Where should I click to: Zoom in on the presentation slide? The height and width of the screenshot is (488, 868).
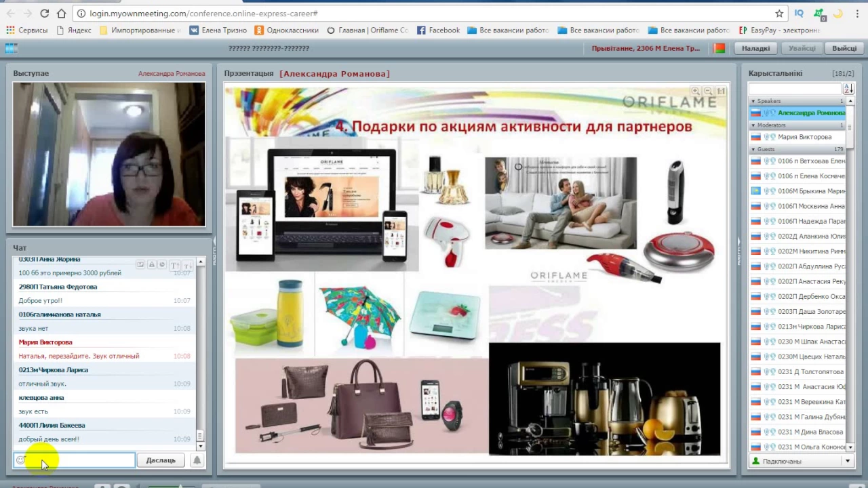pos(695,91)
